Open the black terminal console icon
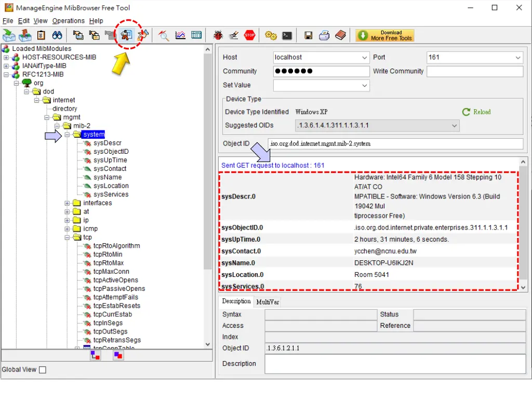Screen dimensions: 532x399 pyautogui.click(x=287, y=35)
